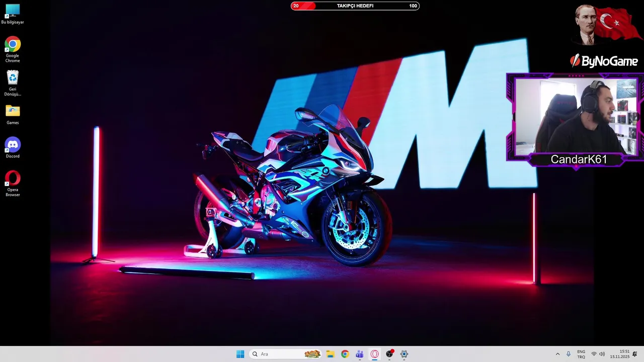644x362 pixels.
Task: Expand the hidden system tray icons
Action: click(x=557, y=354)
